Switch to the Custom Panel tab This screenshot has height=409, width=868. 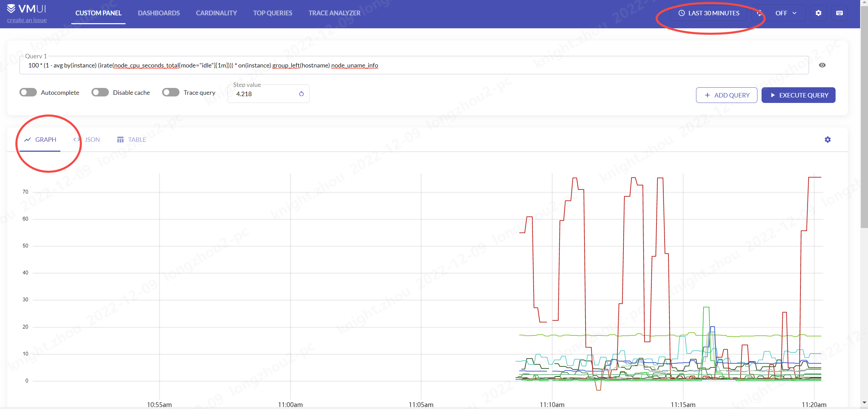click(x=98, y=13)
